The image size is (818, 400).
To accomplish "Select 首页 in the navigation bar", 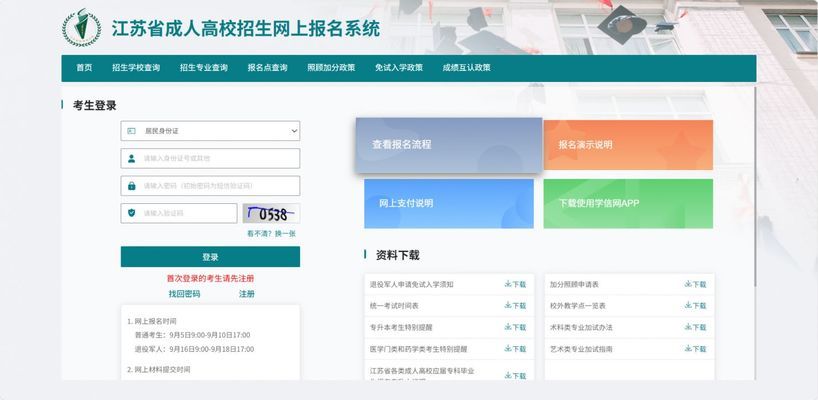I will [x=84, y=68].
